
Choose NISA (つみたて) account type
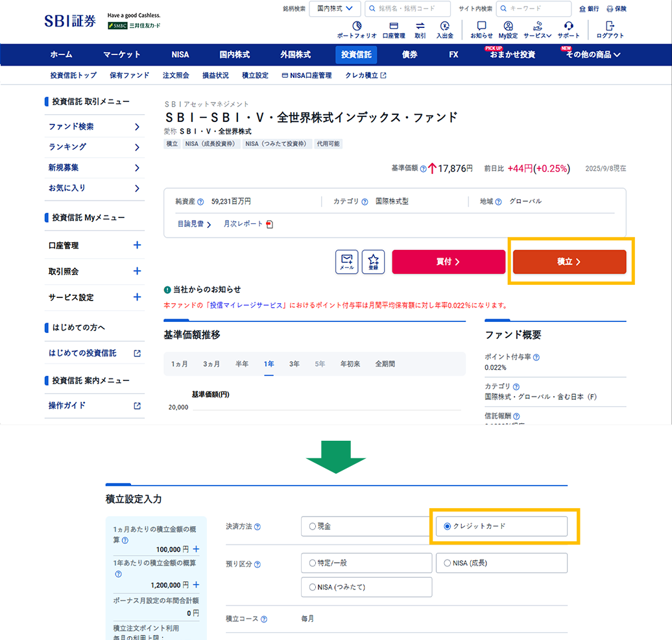click(x=311, y=587)
